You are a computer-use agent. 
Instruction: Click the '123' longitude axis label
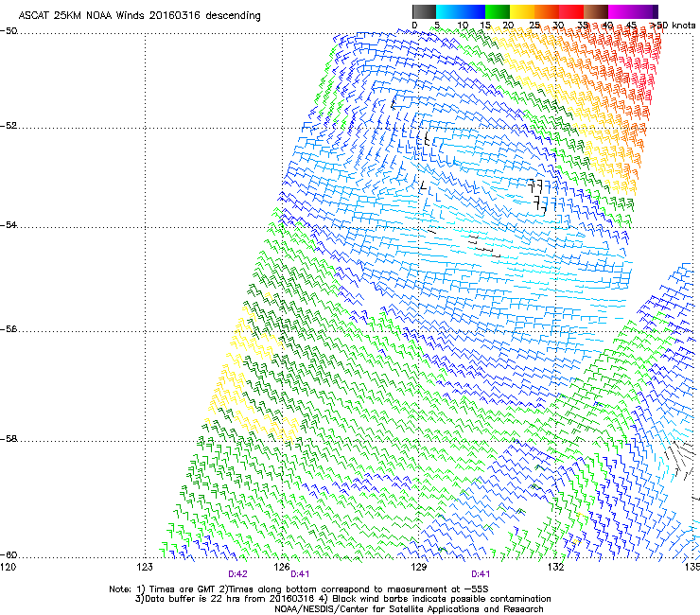(x=145, y=567)
